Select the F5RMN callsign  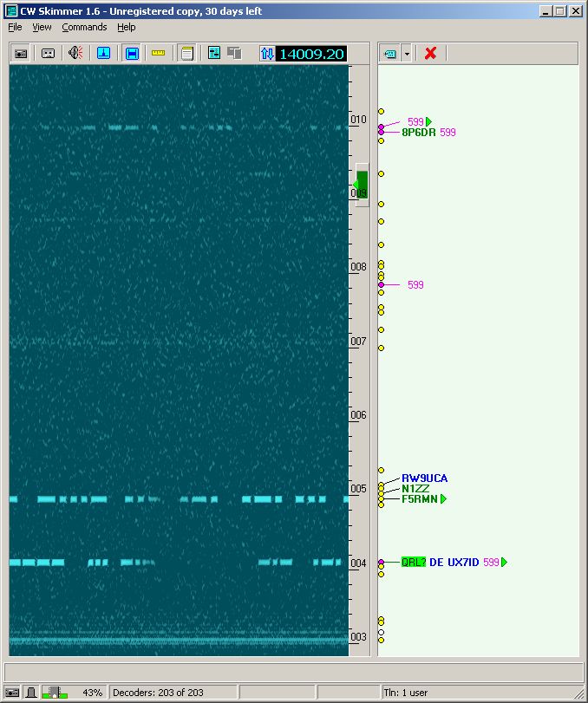420,499
